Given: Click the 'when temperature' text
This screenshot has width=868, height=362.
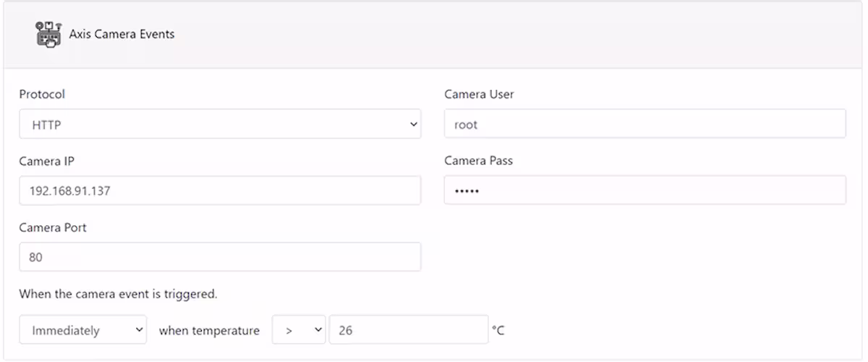Looking at the screenshot, I should point(209,330).
